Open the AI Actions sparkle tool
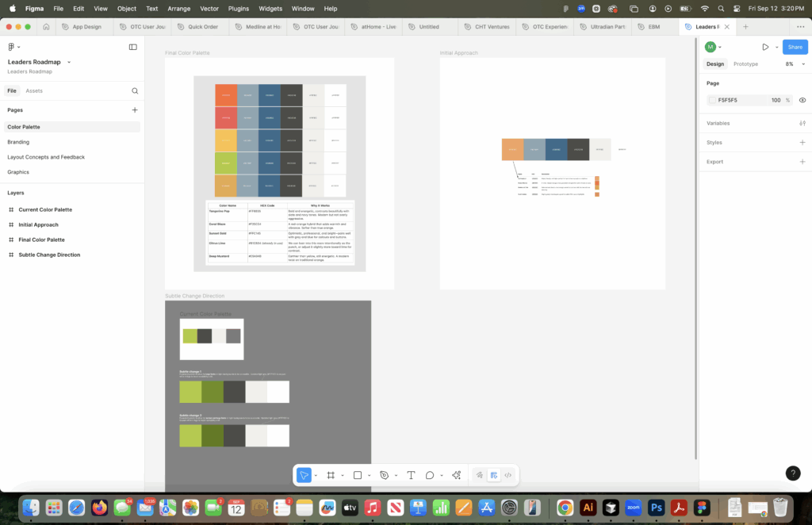The height and width of the screenshot is (525, 812). [456, 475]
